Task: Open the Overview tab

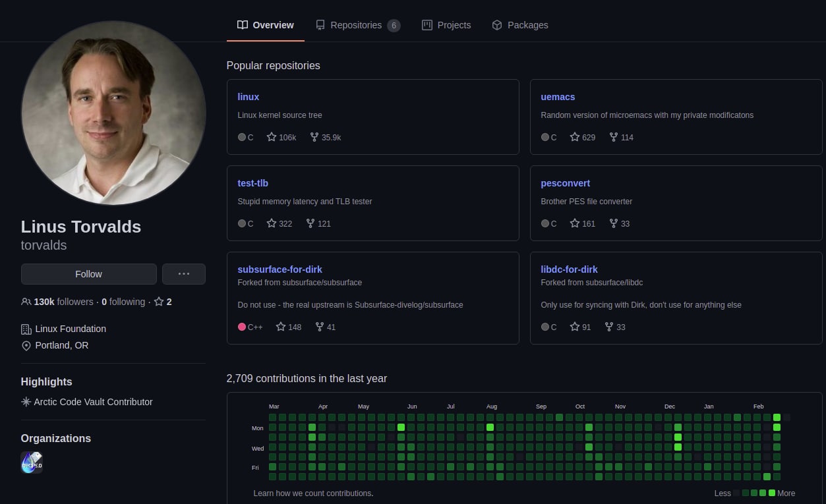Action: coord(265,25)
